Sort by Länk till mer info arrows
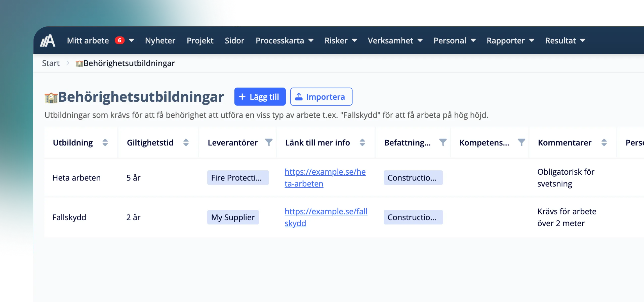 [x=362, y=142]
